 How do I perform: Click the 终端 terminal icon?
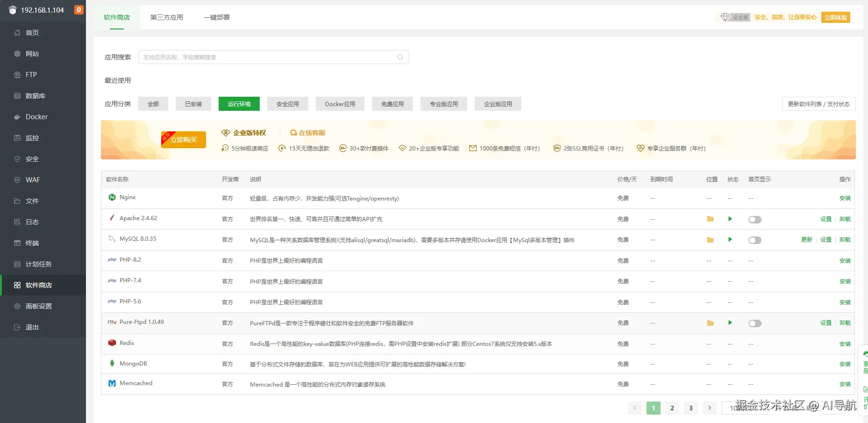[17, 243]
